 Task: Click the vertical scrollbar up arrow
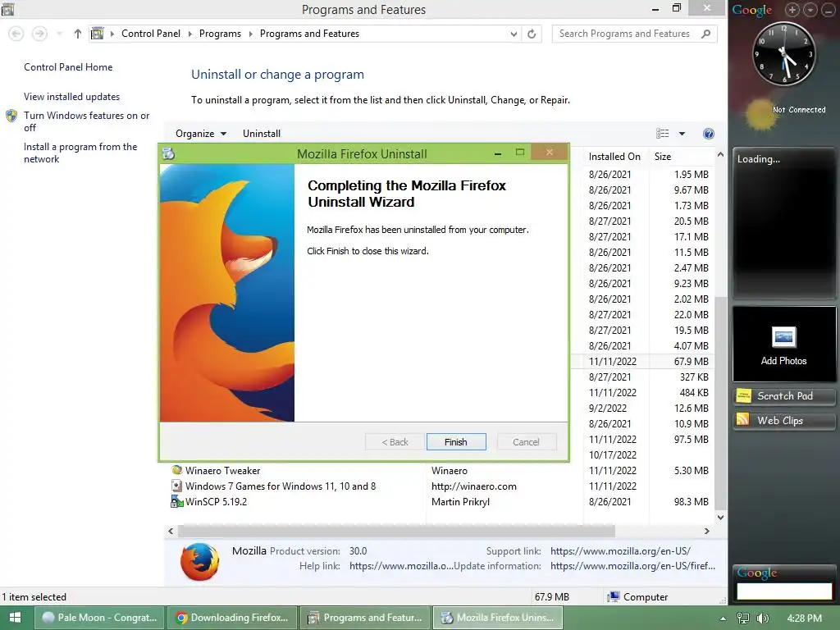tap(720, 154)
